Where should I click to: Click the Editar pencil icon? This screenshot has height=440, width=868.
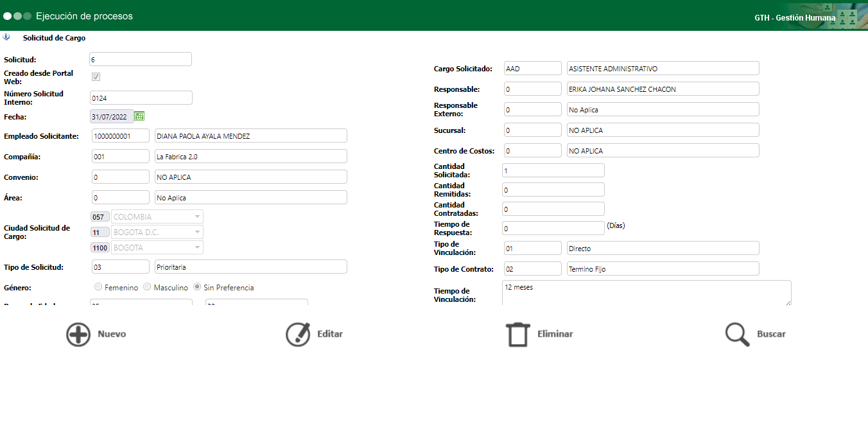click(x=298, y=334)
